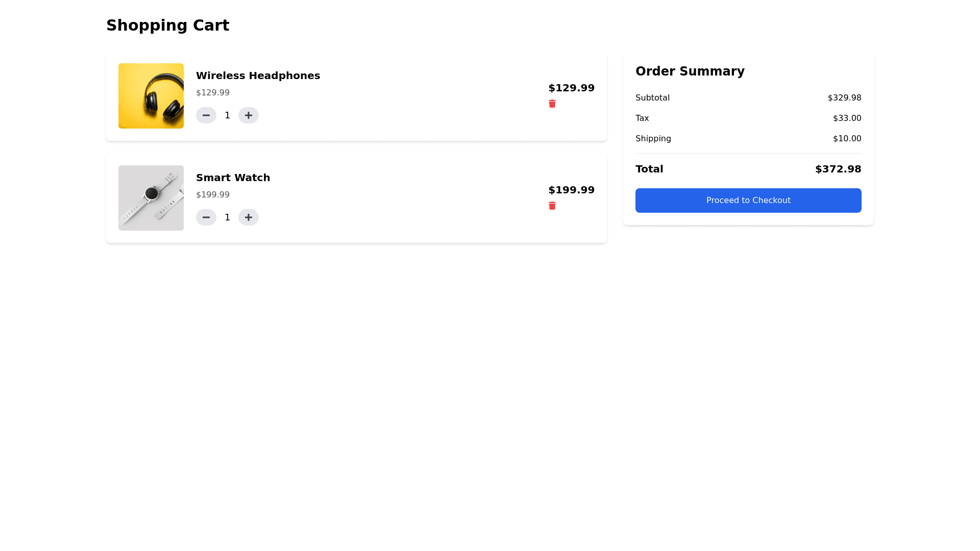Select the Wireless Headphones product title

[258, 76]
